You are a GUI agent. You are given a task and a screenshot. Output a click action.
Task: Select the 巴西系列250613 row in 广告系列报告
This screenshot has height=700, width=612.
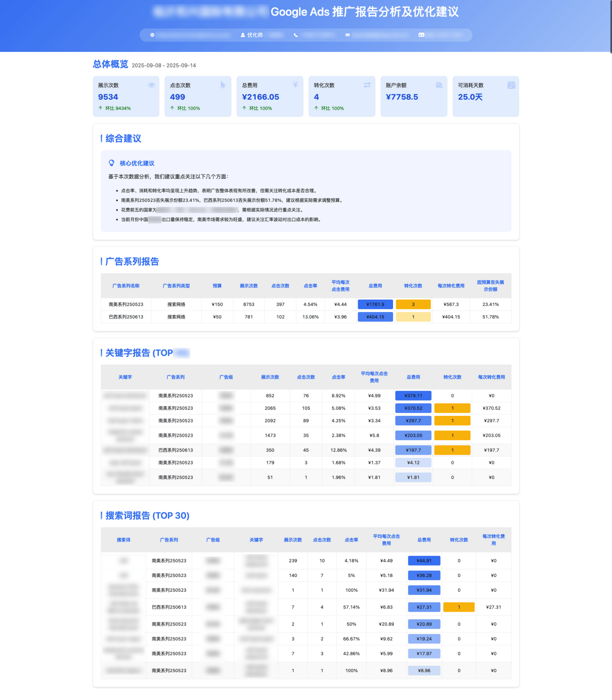pyautogui.click(x=126, y=317)
